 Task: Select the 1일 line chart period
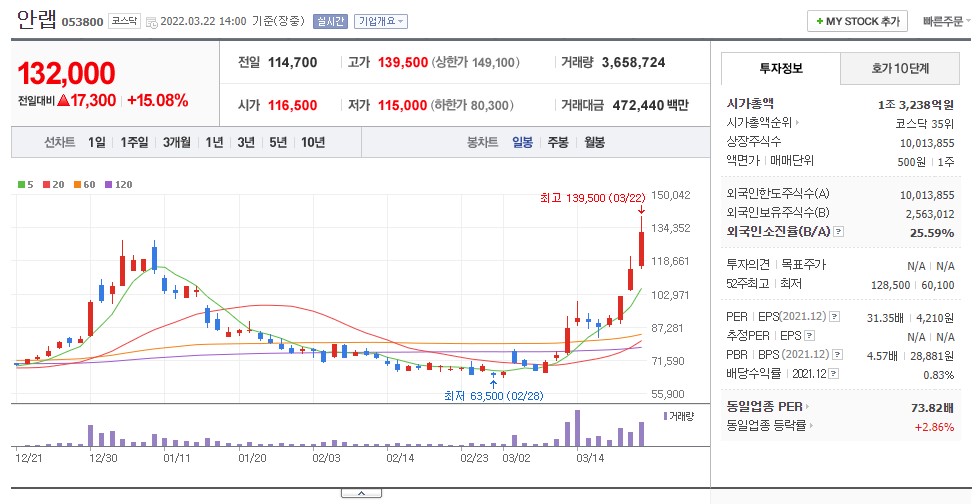pos(96,142)
